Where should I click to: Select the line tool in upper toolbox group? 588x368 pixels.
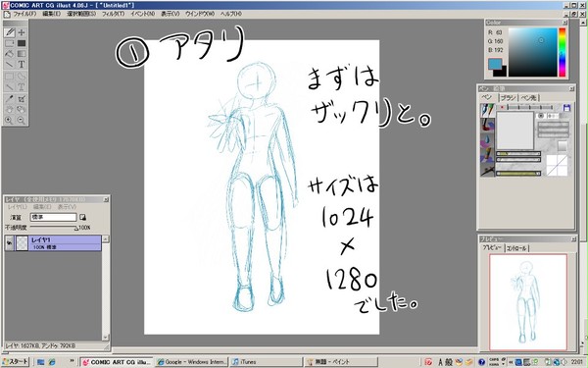tap(10, 64)
